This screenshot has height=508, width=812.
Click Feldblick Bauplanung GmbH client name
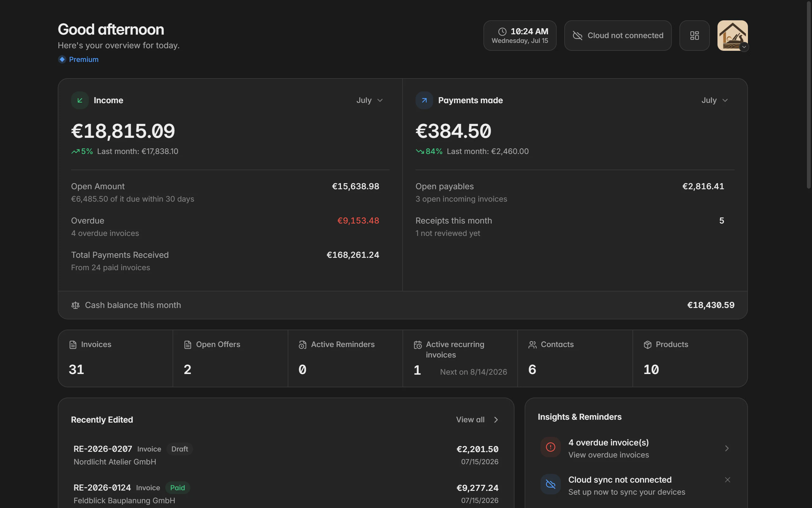click(124, 501)
